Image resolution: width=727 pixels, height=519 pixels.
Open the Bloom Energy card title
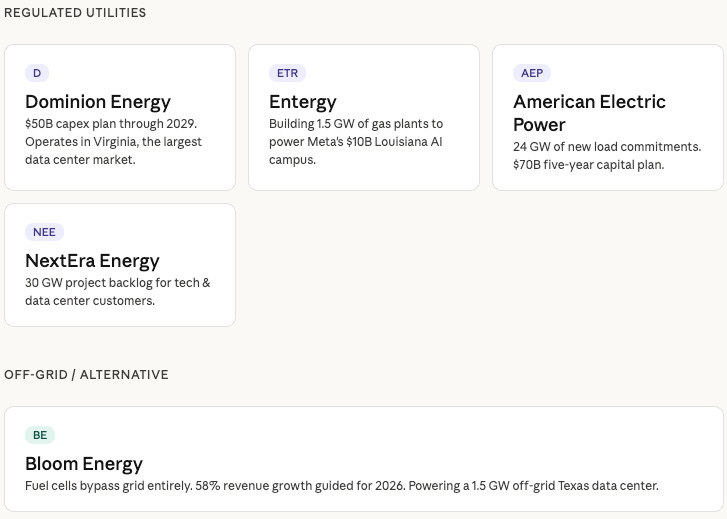[84, 464]
